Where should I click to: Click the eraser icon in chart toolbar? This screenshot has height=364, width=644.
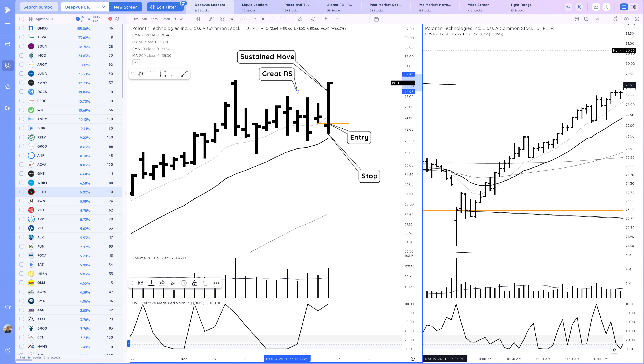tap(300, 19)
